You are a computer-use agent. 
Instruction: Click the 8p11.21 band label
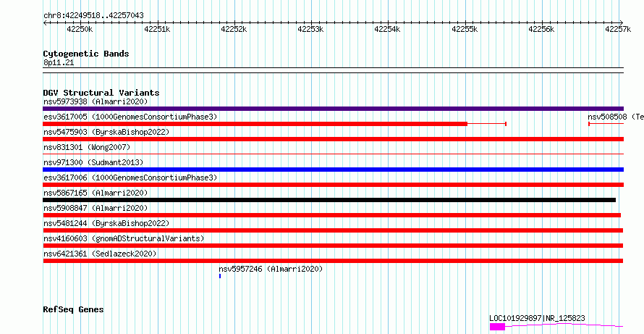(x=59, y=63)
